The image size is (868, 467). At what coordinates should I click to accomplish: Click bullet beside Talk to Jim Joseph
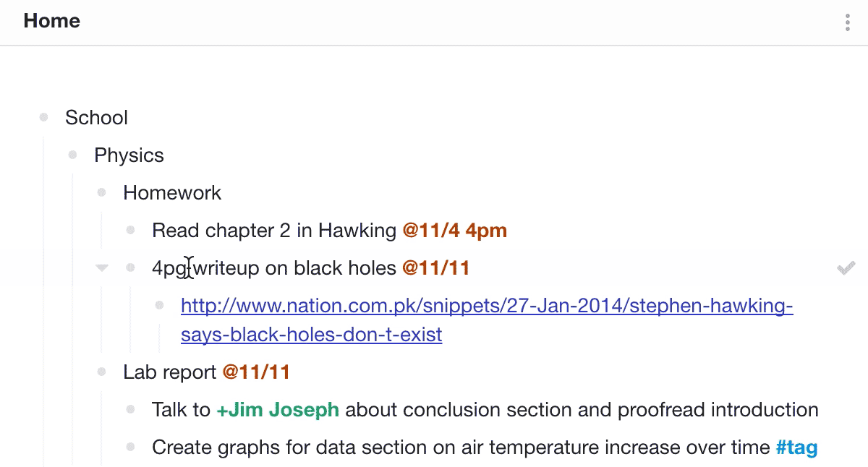[x=131, y=409]
